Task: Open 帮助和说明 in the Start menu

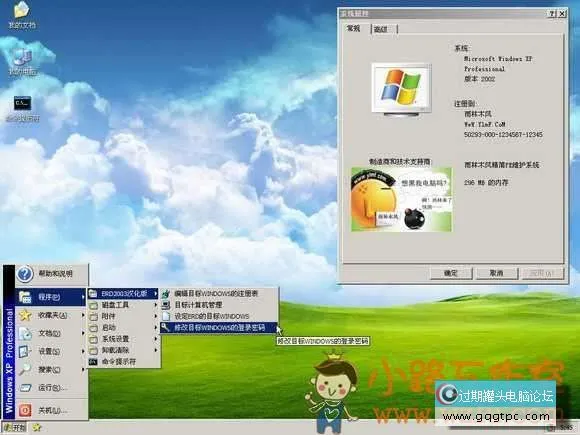Action: click(51, 274)
